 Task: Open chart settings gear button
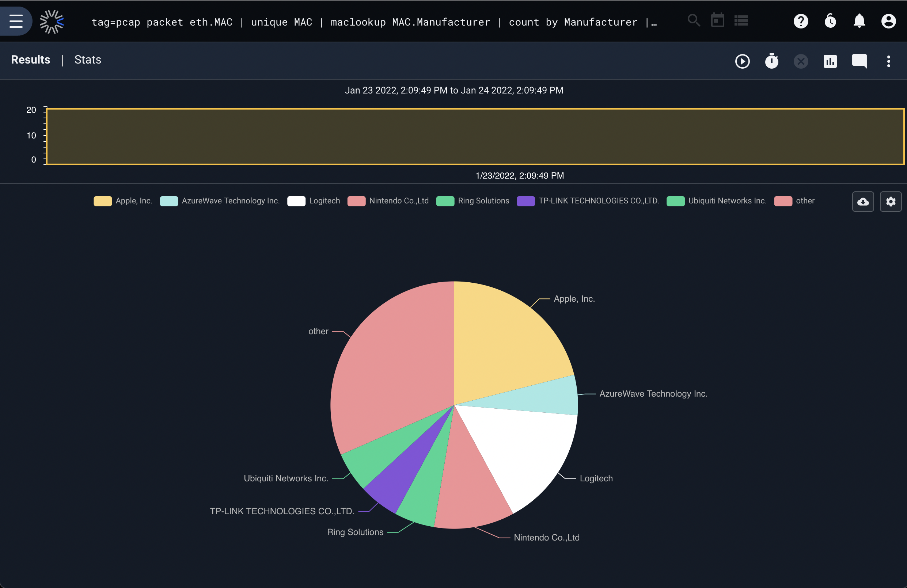point(891,202)
